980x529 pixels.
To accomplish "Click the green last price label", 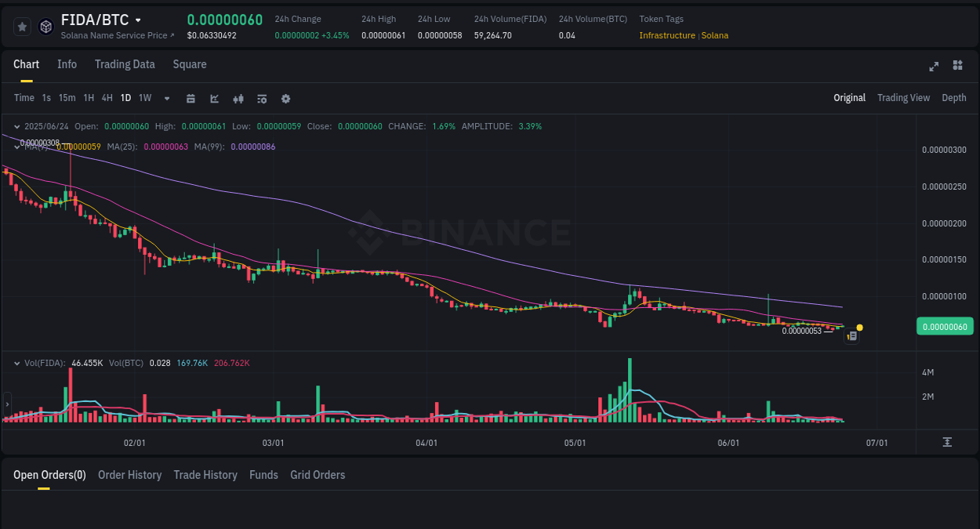I will (946, 326).
